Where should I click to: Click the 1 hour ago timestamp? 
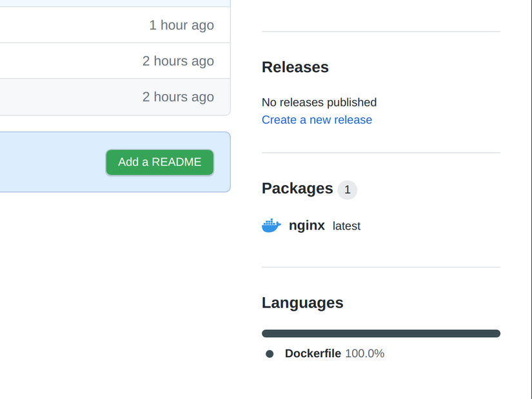click(x=181, y=25)
